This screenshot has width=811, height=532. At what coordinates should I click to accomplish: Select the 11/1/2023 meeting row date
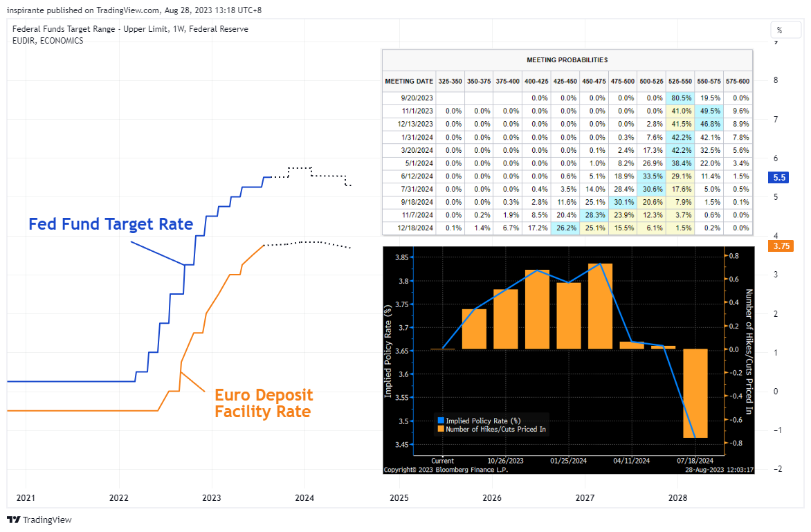pos(417,111)
